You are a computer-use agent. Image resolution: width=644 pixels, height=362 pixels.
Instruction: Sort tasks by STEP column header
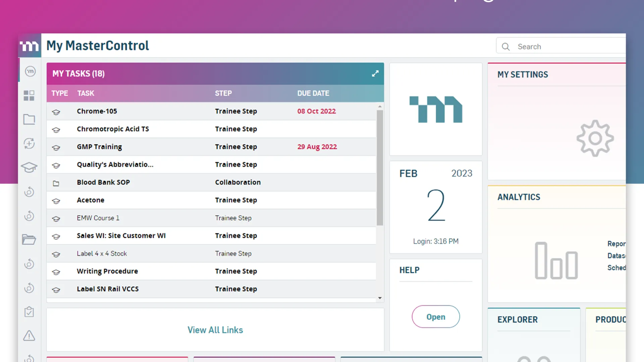click(223, 93)
